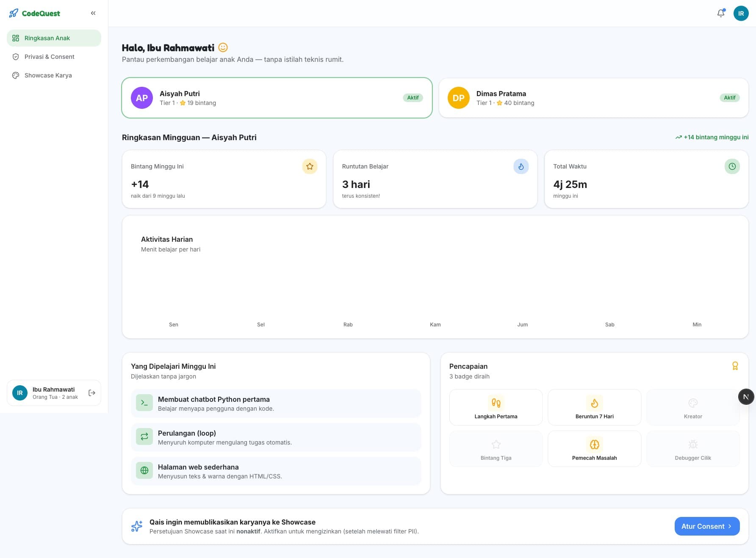Click the award ribbon icon in Pencapaian

point(735,366)
